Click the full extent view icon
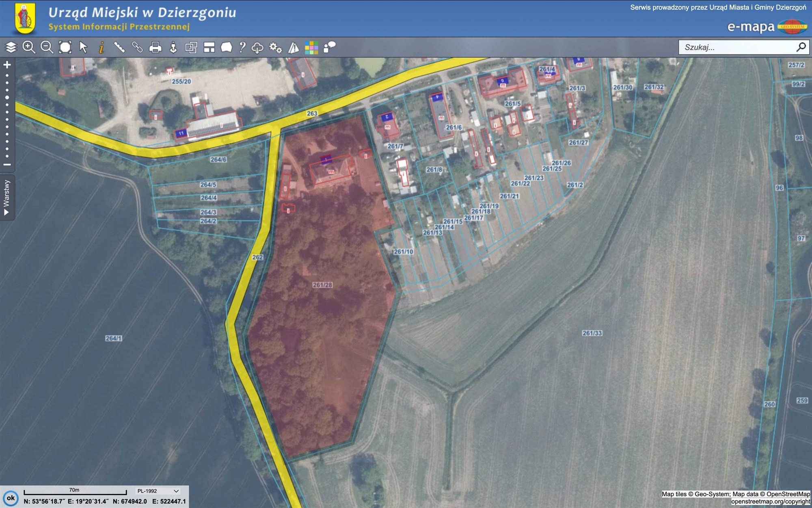812x508 pixels. [65, 48]
